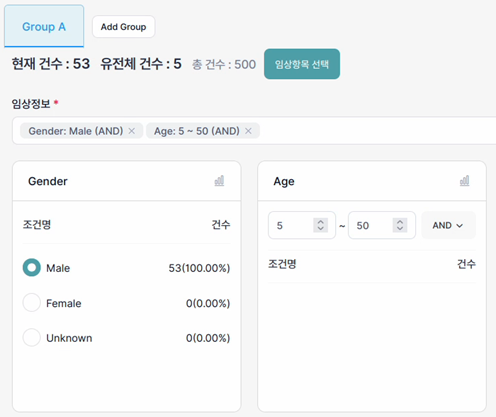Select the Female radio button

pyautogui.click(x=32, y=302)
